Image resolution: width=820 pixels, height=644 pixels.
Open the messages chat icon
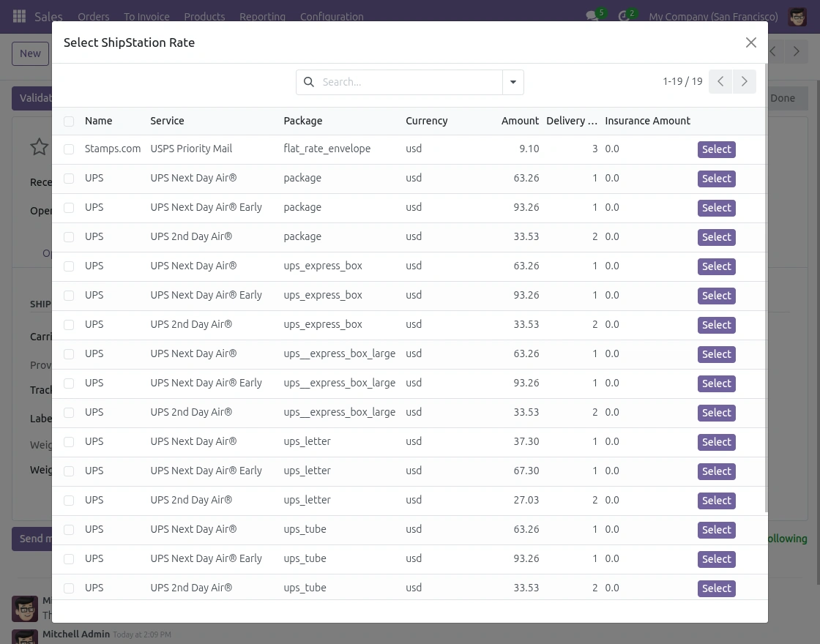coord(592,16)
